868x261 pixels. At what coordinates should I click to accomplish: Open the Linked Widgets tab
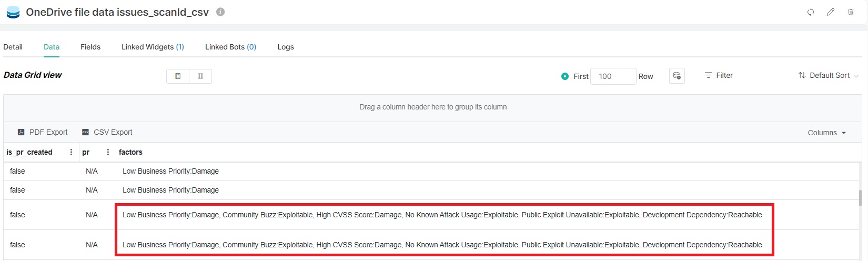[x=153, y=47]
